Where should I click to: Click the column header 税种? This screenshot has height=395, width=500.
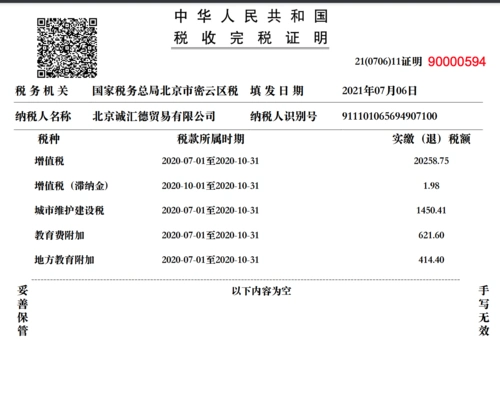click(x=49, y=139)
